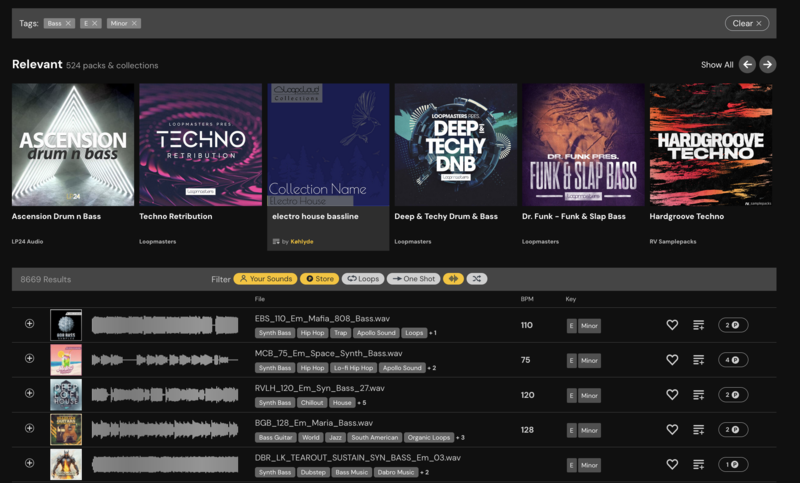Image resolution: width=800 pixels, height=483 pixels.
Task: Click the DBR_LK_TEAROUT_SUSTAIN waveform
Action: pyautogui.click(x=165, y=464)
